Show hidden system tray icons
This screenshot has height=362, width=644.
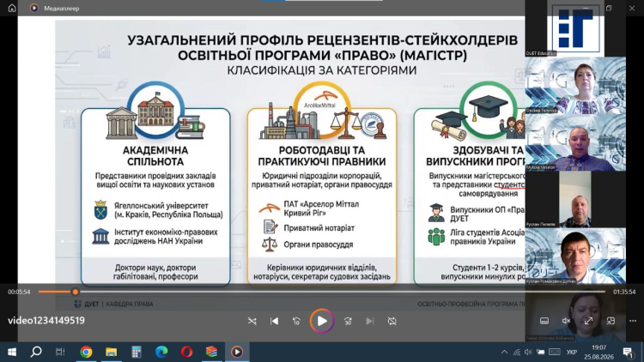(504, 353)
